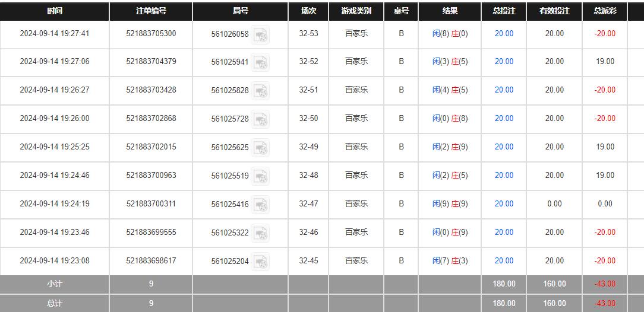Click the 小计 subtotal row label
Image resolution: width=644 pixels, height=312 pixels.
[x=54, y=284]
